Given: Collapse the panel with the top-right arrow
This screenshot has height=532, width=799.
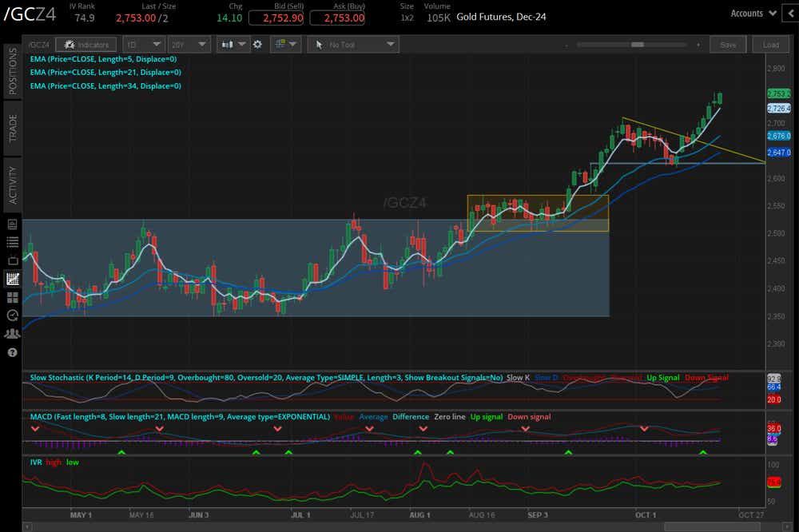Looking at the screenshot, I should click(x=791, y=14).
